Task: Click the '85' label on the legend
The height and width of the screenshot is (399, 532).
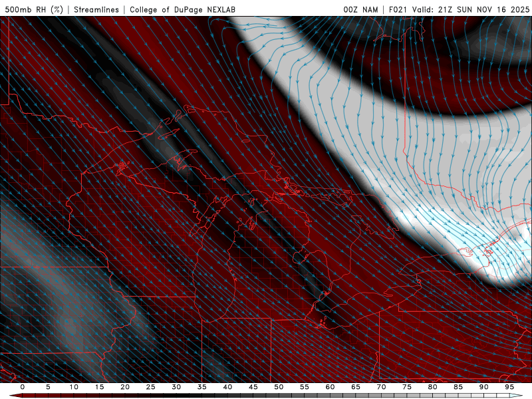Action: tap(458, 387)
